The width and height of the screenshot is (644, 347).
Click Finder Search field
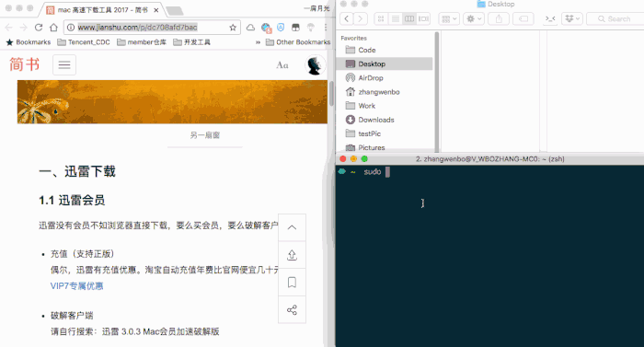coord(615,18)
